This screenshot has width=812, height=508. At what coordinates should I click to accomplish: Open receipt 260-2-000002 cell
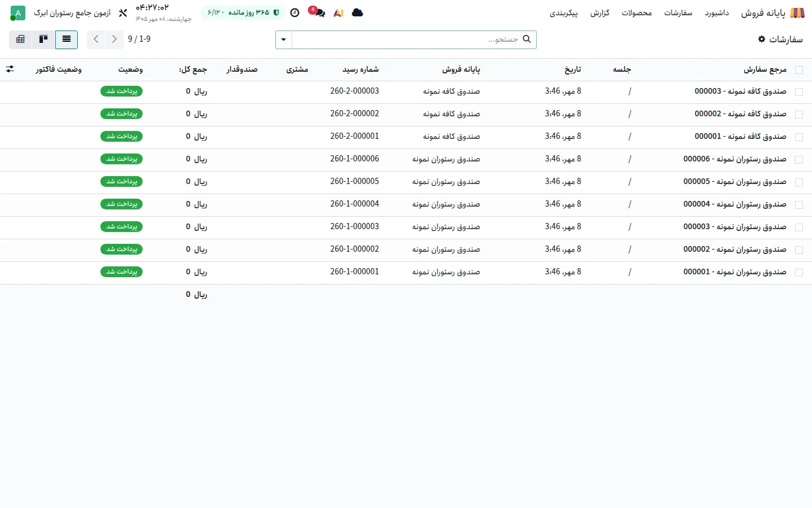click(355, 114)
